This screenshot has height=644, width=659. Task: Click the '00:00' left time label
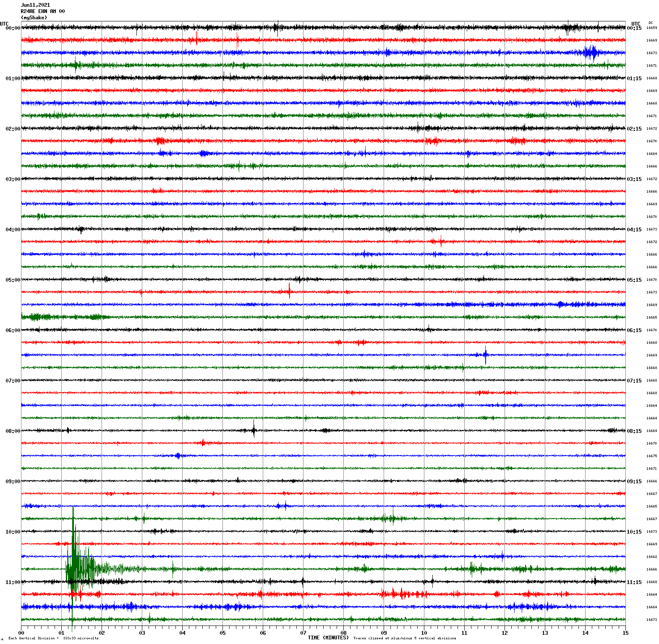(x=13, y=28)
